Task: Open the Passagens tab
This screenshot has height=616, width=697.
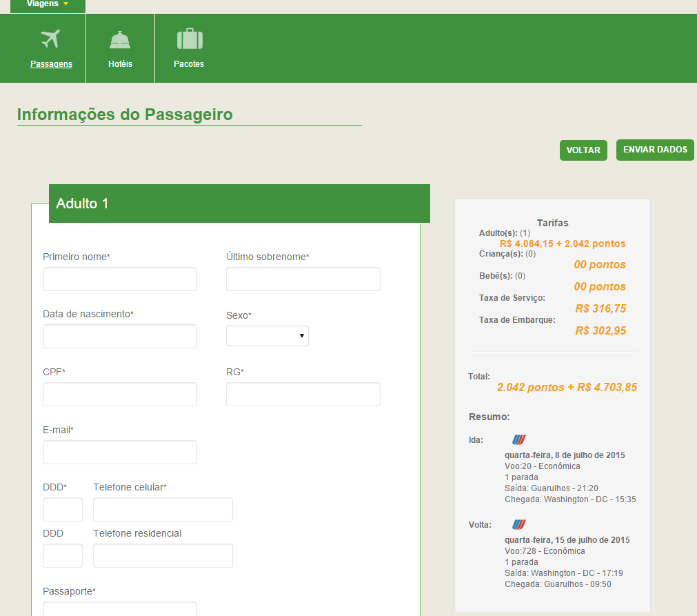Action: (51, 64)
